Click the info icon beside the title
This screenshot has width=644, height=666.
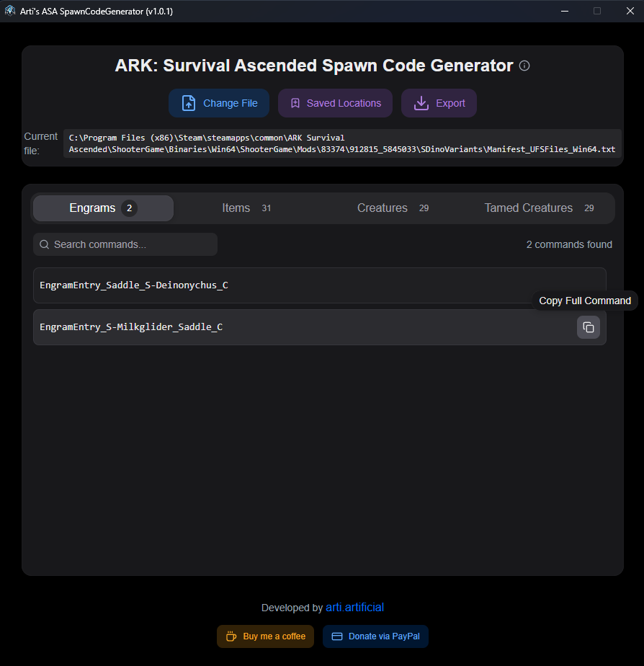click(x=524, y=66)
